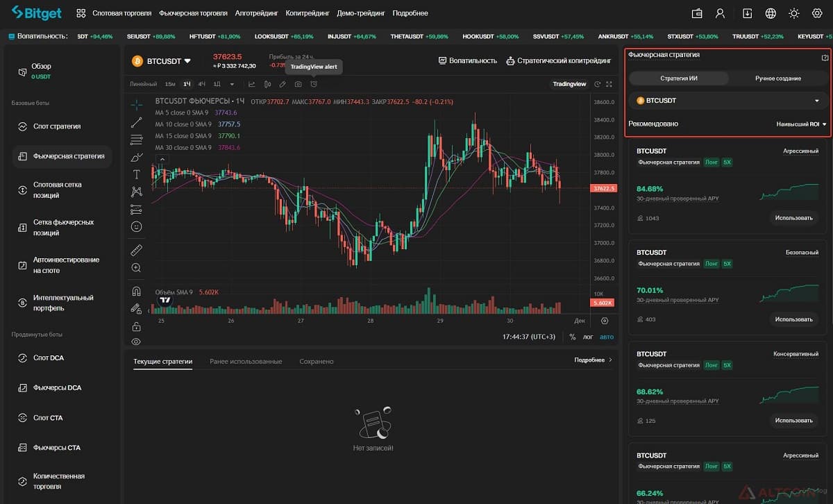Image resolution: width=833 pixels, height=504 pixels.
Task: Select the Текущие стратегии tab
Action: 162,361
